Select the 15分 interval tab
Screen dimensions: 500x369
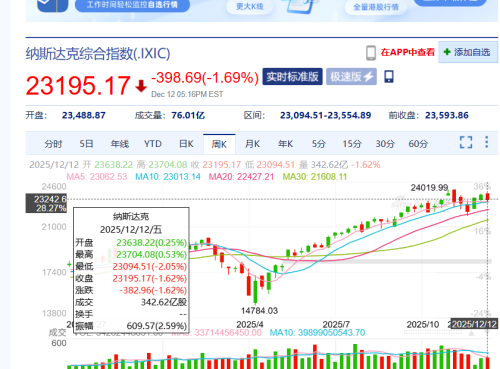click(x=352, y=144)
